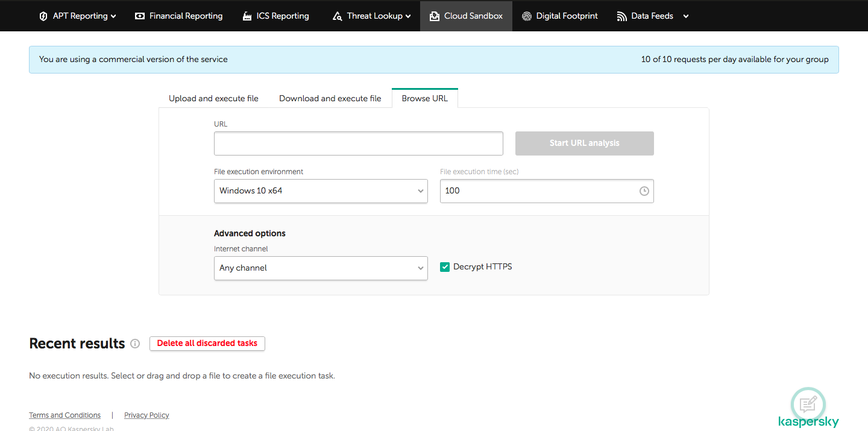
Task: Click the Digital Footprint fingerprint icon
Action: coord(527,16)
